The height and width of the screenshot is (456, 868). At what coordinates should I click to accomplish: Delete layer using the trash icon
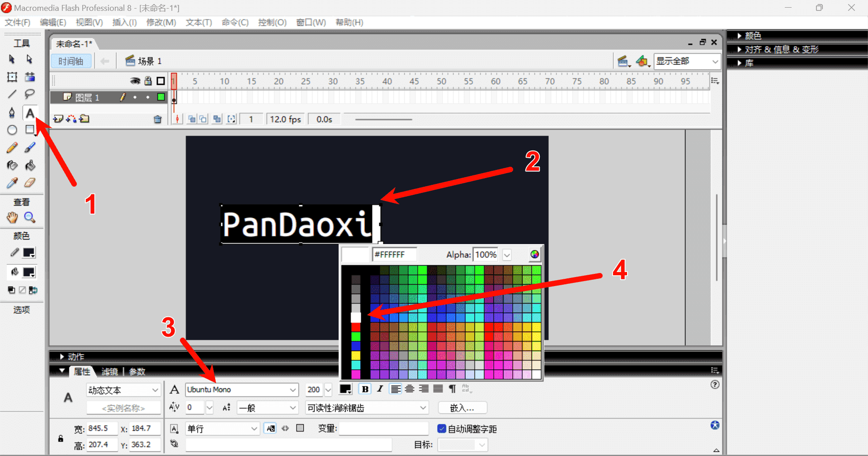tap(157, 119)
